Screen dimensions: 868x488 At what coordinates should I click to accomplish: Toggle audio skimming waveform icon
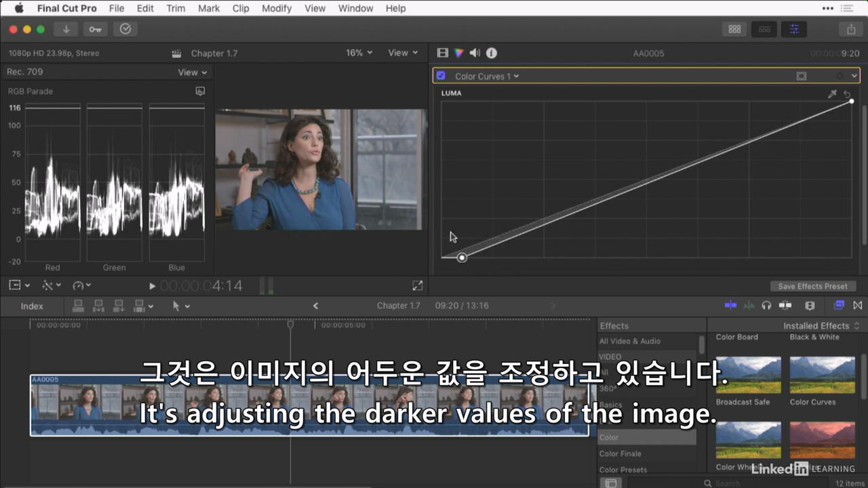coord(749,306)
